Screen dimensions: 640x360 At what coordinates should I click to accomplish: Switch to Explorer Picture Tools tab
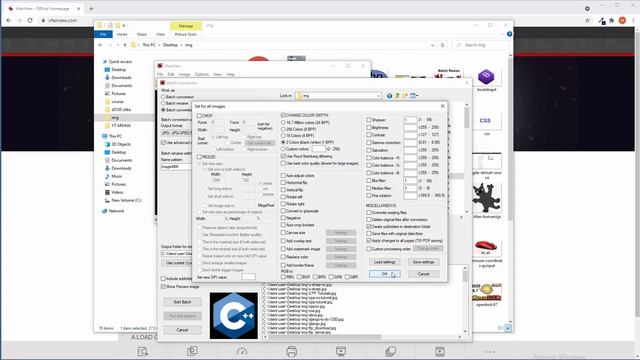tap(186, 35)
